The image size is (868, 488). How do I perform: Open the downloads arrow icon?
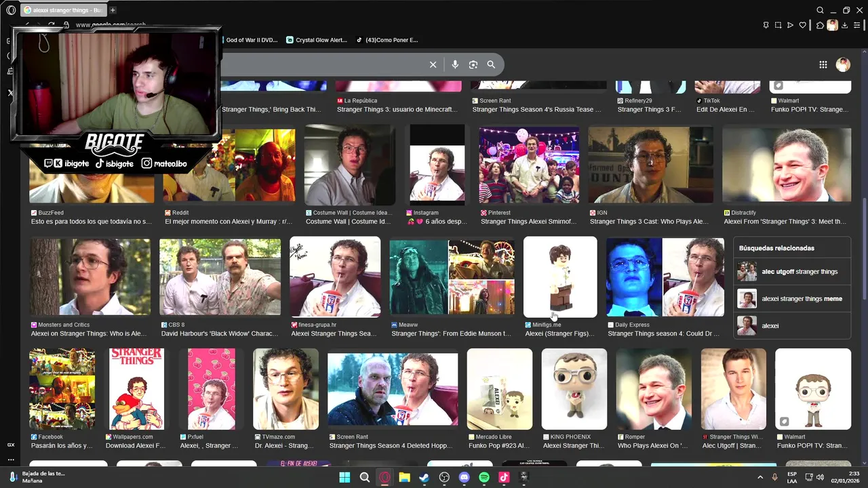point(844,25)
